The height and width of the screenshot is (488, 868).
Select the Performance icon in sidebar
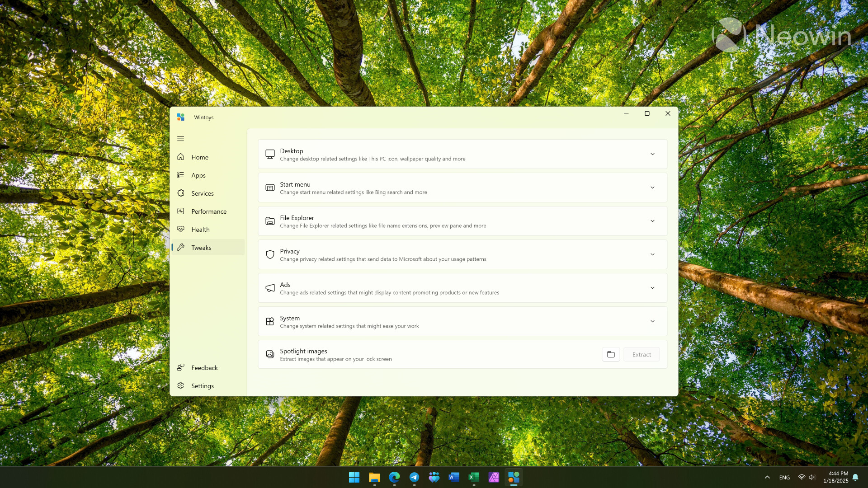click(x=181, y=211)
